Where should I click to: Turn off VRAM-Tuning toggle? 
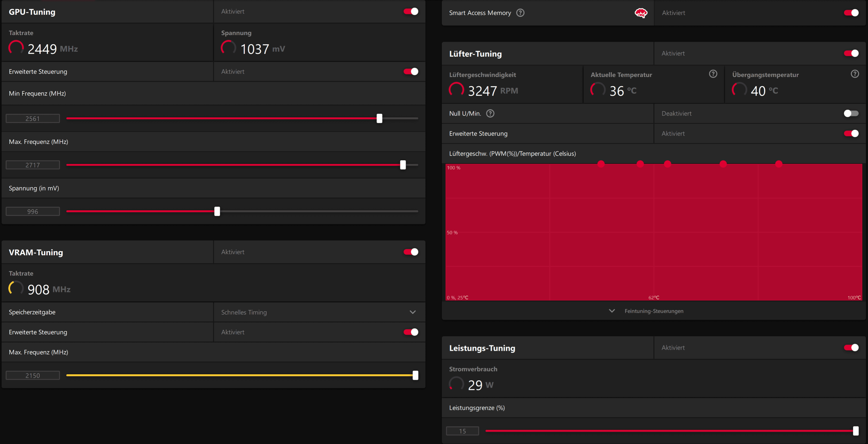411,252
